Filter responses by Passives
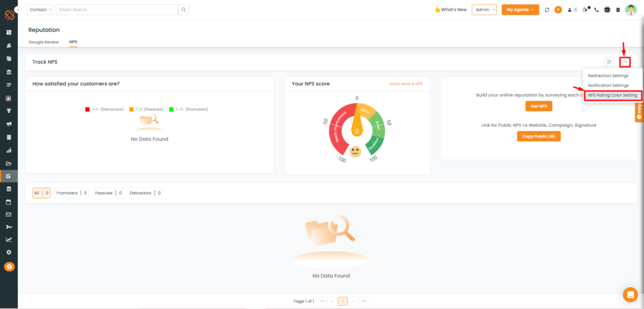 coord(108,193)
